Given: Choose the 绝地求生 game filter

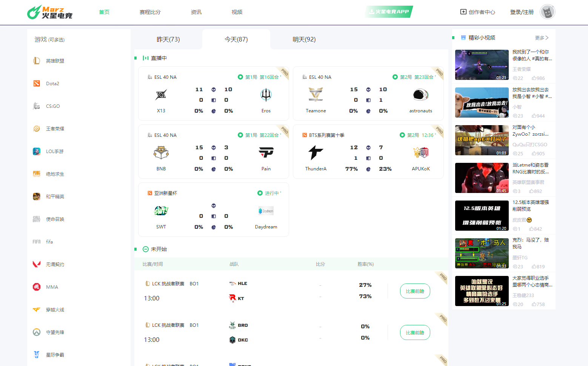Looking at the screenshot, I should 36,174.
